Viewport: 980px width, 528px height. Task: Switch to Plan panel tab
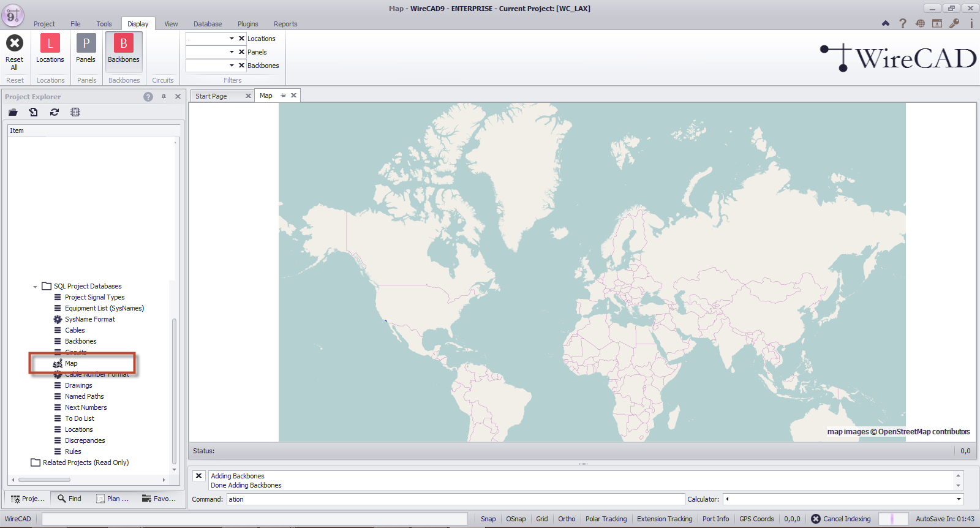(113, 499)
